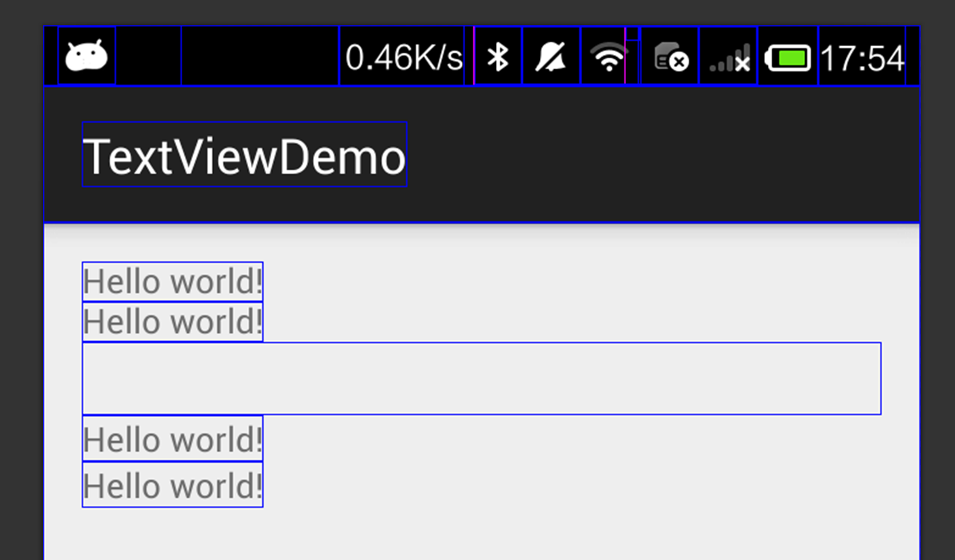Select the third Hello world! text view
The height and width of the screenshot is (560, 955).
[172, 439]
